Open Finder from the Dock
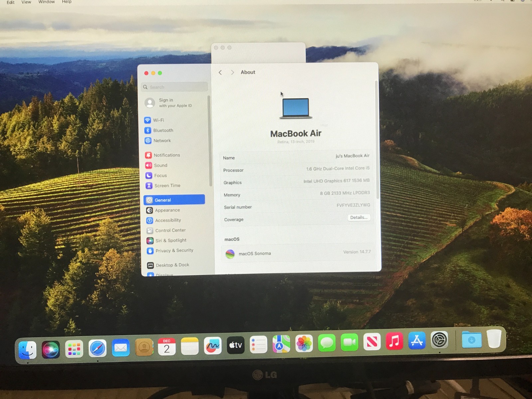 (x=27, y=350)
